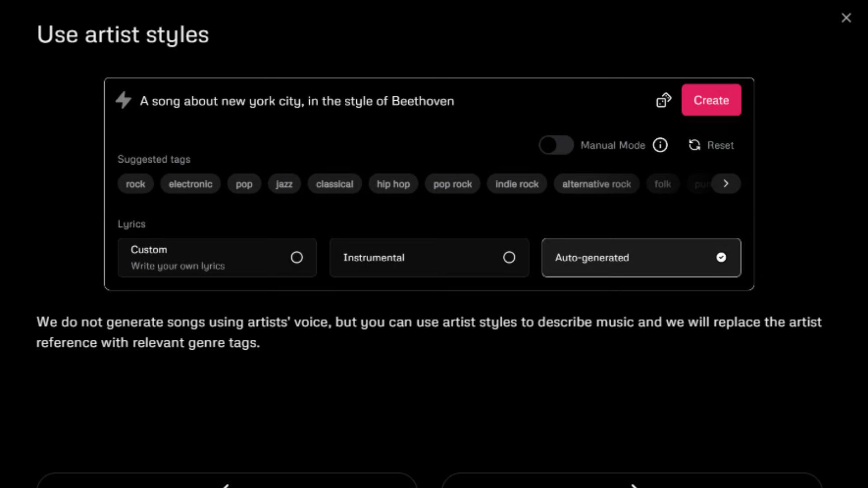868x488 pixels.
Task: Click alternative rock suggested tag
Action: click(x=596, y=183)
